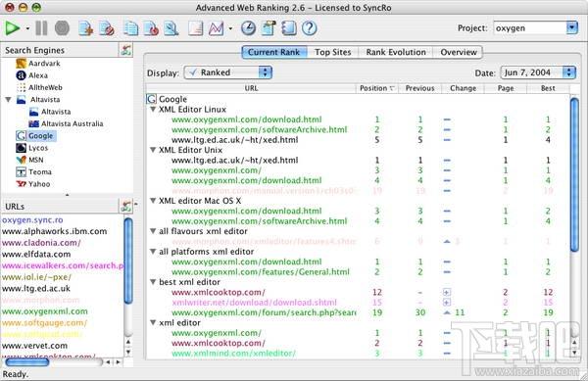Collapse the XML Editor Unix keyword group
This screenshot has height=381, width=588.
coord(153,150)
